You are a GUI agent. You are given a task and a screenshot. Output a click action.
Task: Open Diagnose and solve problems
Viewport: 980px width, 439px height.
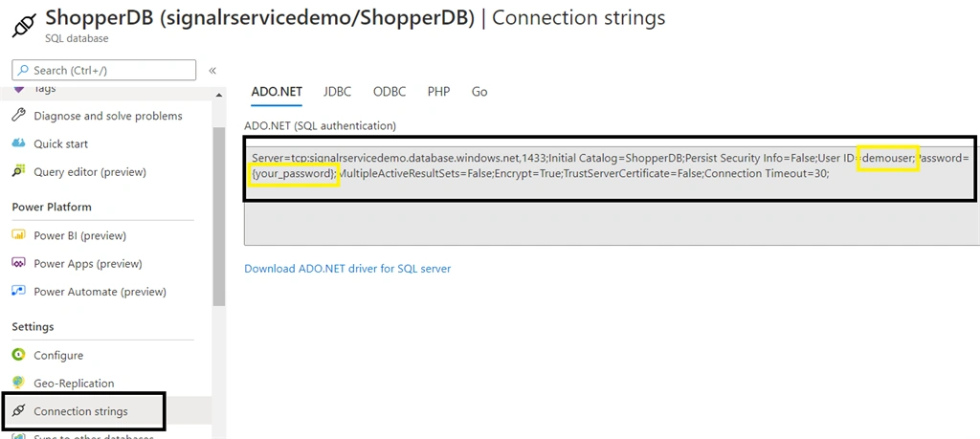point(108,116)
